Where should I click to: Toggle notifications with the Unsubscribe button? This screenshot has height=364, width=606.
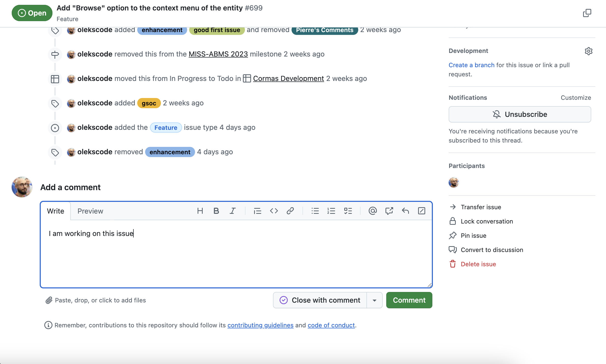coord(520,114)
